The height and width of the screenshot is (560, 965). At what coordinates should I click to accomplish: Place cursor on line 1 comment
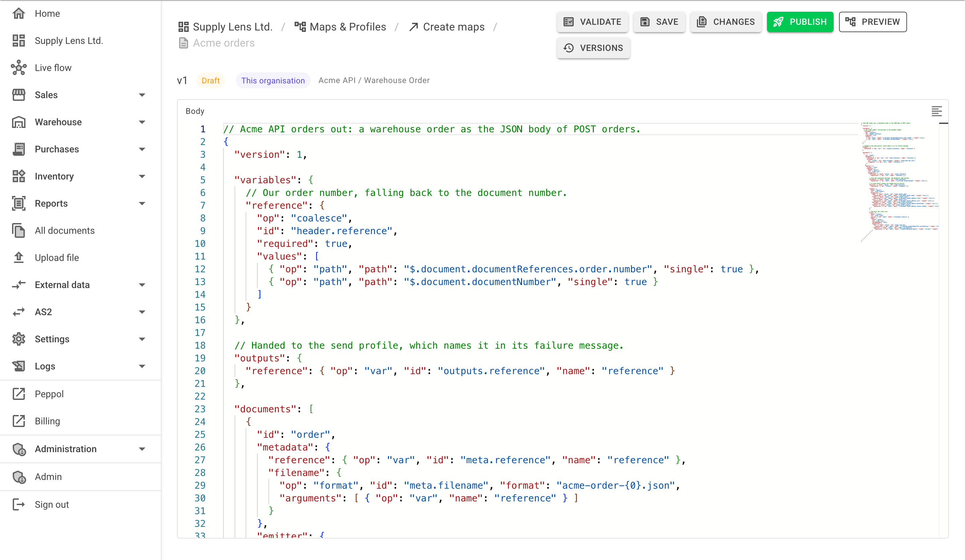(x=432, y=129)
